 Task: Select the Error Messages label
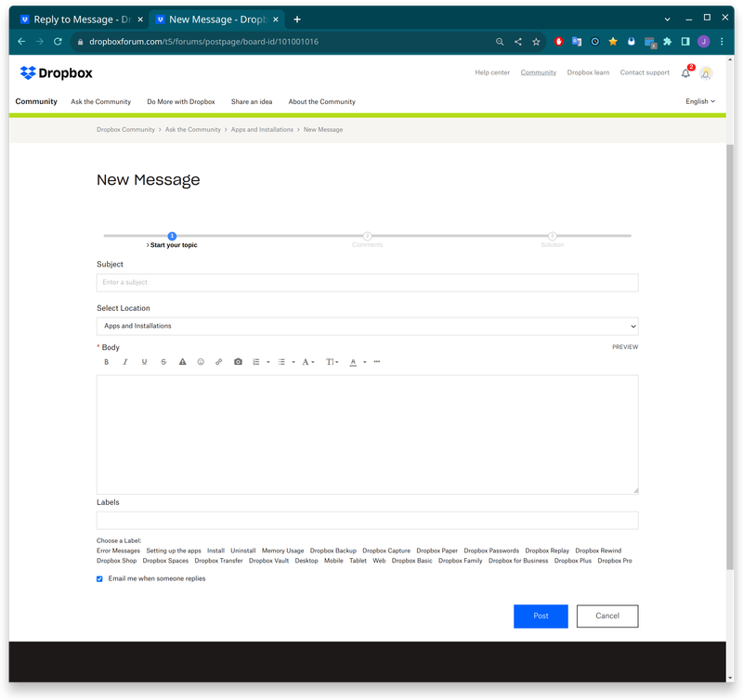pyautogui.click(x=118, y=551)
